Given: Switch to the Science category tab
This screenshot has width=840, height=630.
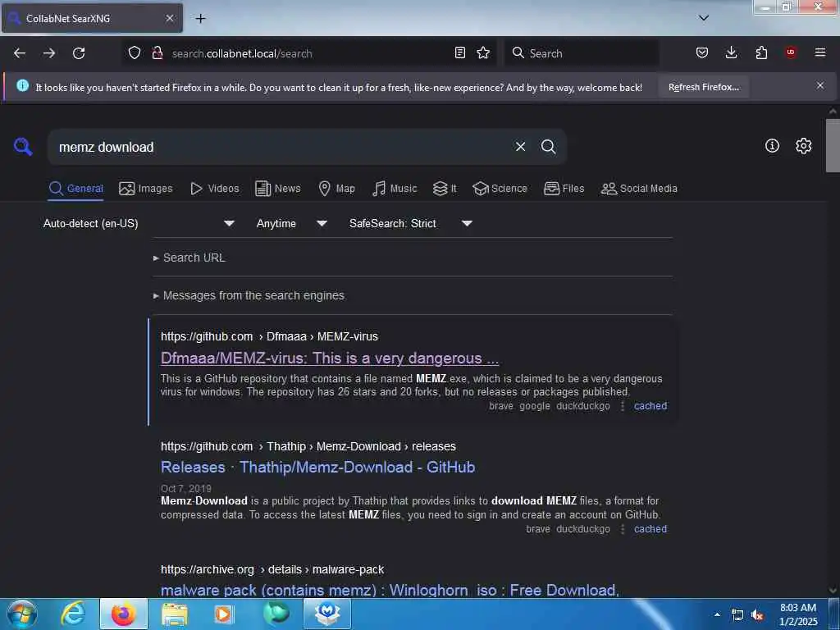Looking at the screenshot, I should pos(500,189).
